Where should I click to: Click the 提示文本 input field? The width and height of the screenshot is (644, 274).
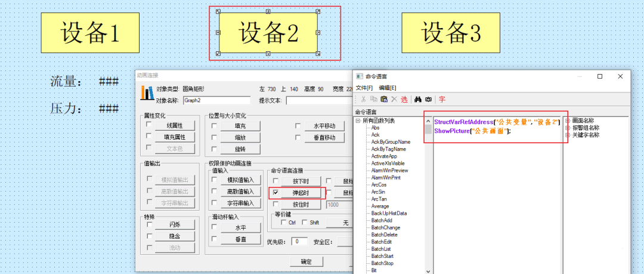[x=320, y=100]
